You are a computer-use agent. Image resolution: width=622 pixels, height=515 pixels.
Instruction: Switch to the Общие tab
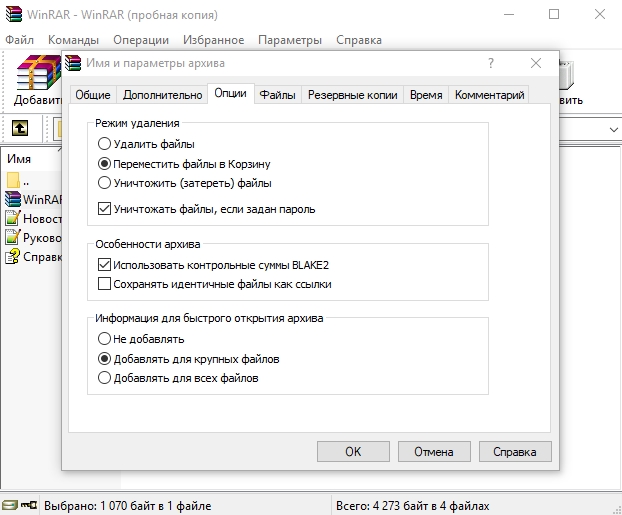pyautogui.click(x=93, y=95)
